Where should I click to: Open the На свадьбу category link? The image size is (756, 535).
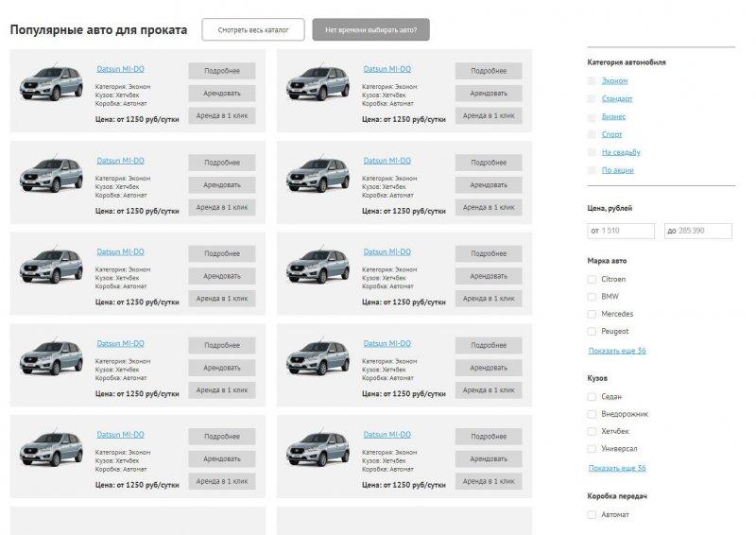pos(621,152)
